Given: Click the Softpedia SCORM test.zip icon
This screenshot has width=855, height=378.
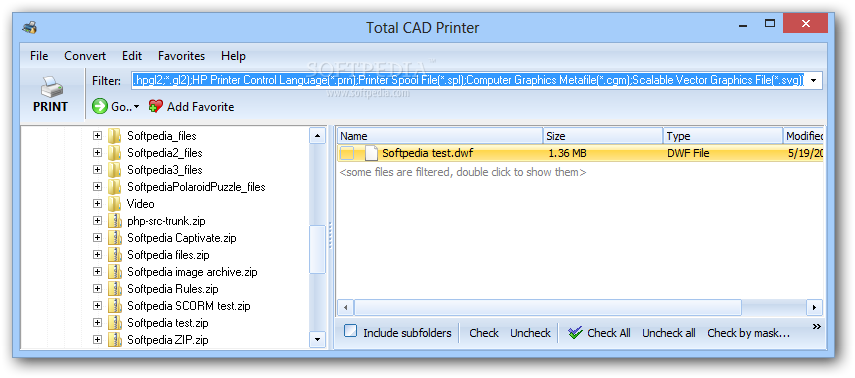Looking at the screenshot, I should pos(114,306).
